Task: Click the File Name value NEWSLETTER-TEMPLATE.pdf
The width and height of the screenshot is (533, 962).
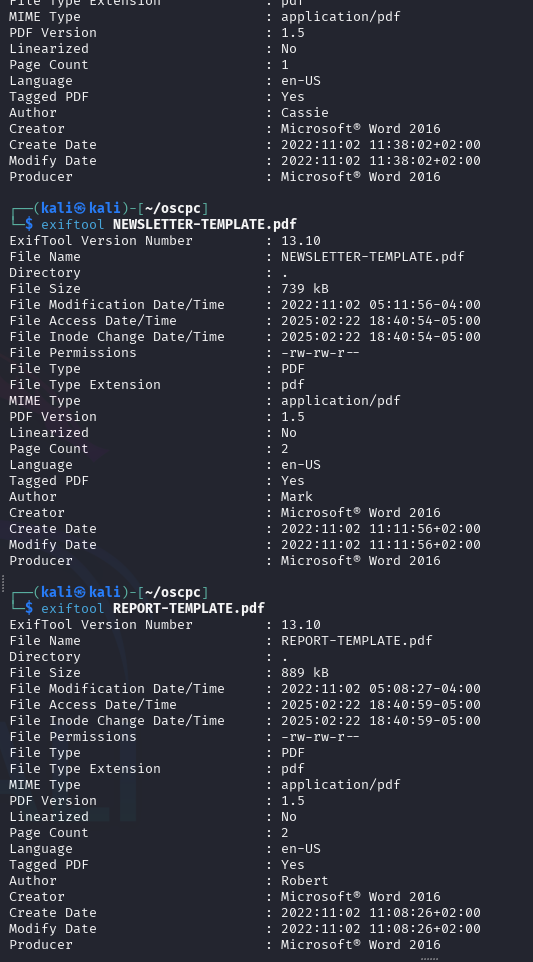Action: (373, 257)
